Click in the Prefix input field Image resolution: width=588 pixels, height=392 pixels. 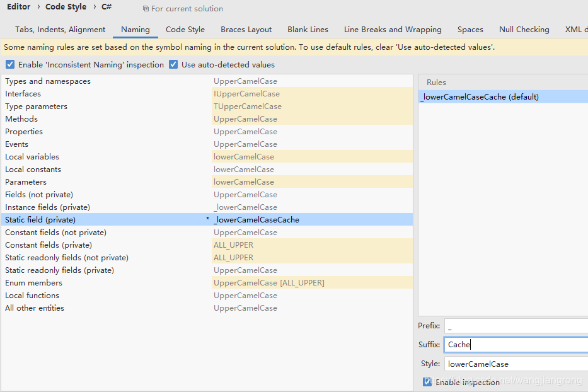(516, 326)
